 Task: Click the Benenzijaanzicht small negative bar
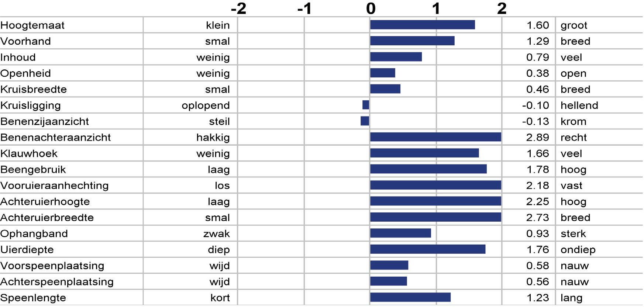click(365, 121)
